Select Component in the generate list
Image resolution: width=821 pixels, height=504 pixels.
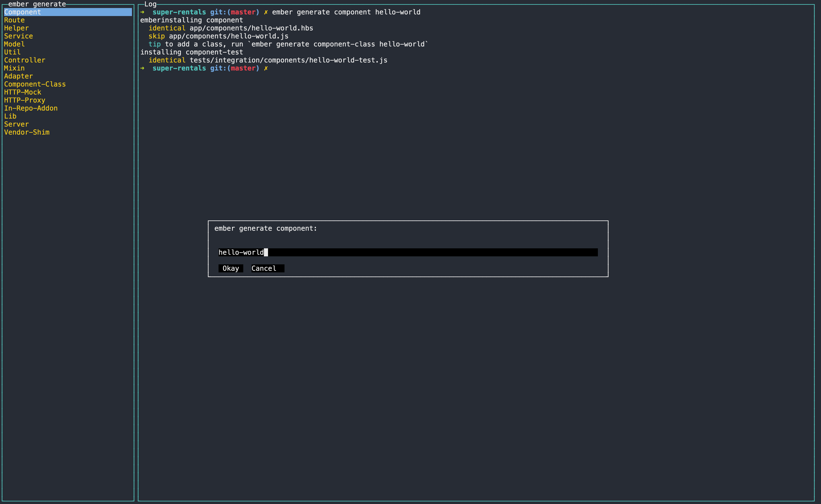pyautogui.click(x=22, y=12)
